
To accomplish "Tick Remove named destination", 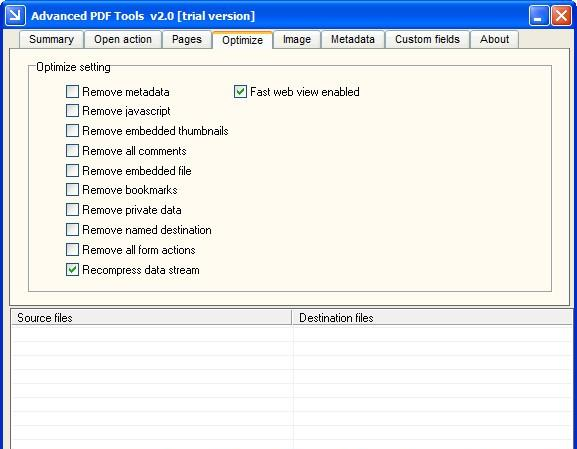I will tap(72, 230).
